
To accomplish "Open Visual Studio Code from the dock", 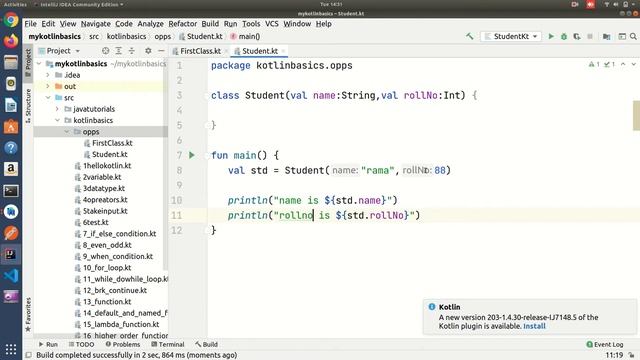I will (11, 276).
